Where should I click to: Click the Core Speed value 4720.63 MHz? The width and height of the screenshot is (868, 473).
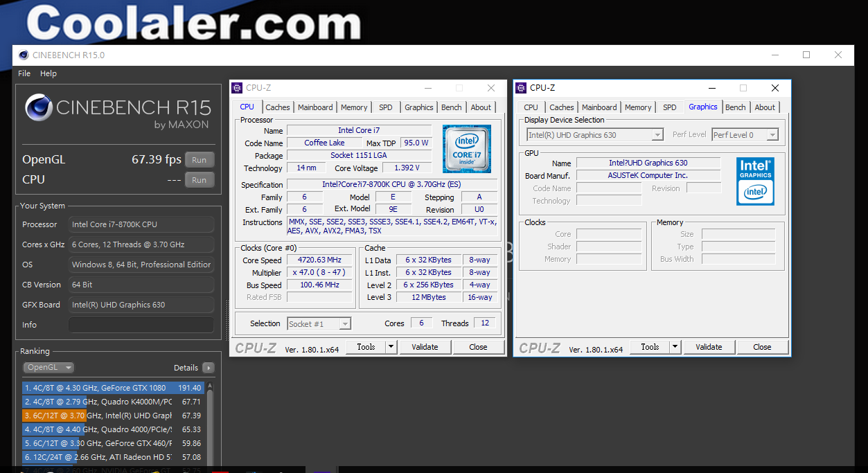(320, 260)
